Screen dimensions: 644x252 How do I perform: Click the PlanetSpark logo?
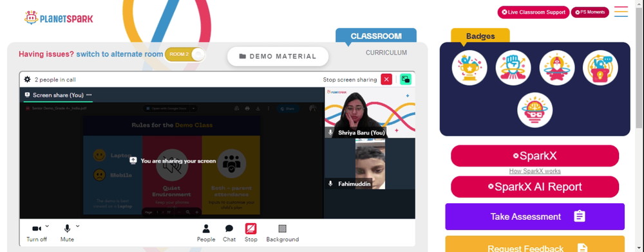coord(59,17)
